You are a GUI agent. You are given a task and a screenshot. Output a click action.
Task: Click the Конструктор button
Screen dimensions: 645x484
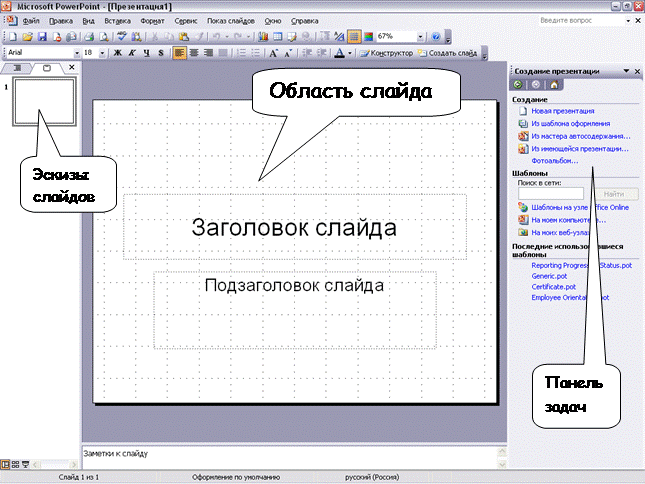pos(386,53)
